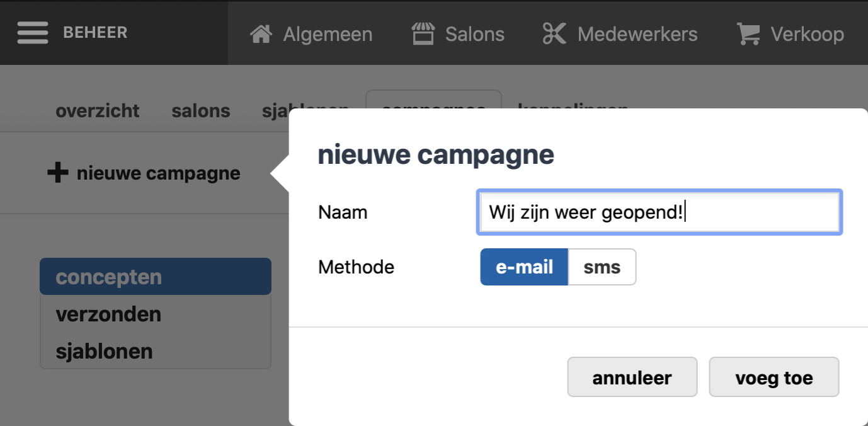The width and height of the screenshot is (868, 426).
Task: Open the Verkoop menu item
Action: pyautogui.click(x=791, y=34)
